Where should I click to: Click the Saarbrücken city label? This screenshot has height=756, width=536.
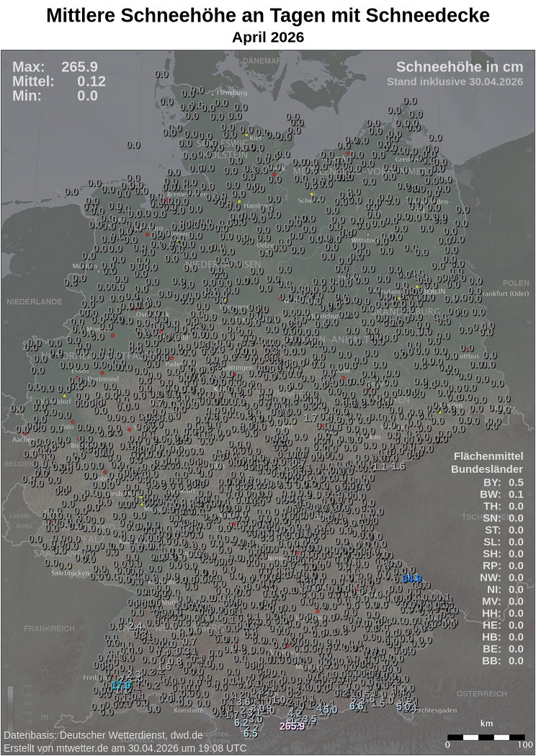71,574
